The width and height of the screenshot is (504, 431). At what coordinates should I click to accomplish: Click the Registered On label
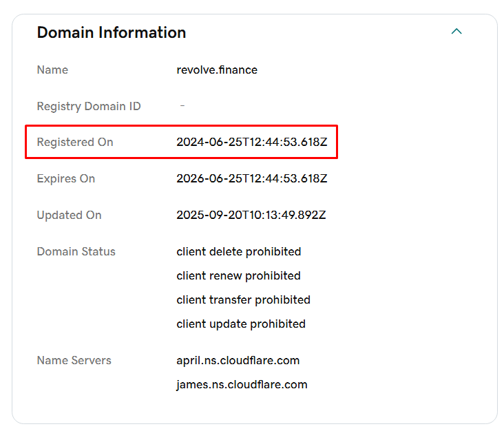click(75, 142)
